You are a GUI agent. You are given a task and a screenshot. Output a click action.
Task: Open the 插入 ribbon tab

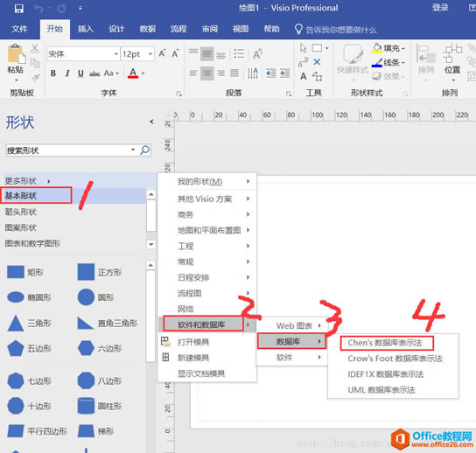click(x=85, y=29)
